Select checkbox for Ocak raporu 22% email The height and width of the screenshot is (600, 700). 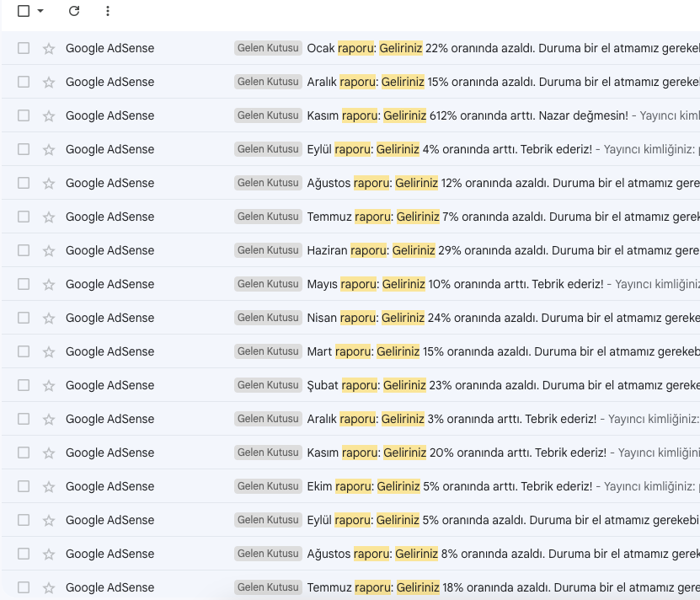(24, 48)
